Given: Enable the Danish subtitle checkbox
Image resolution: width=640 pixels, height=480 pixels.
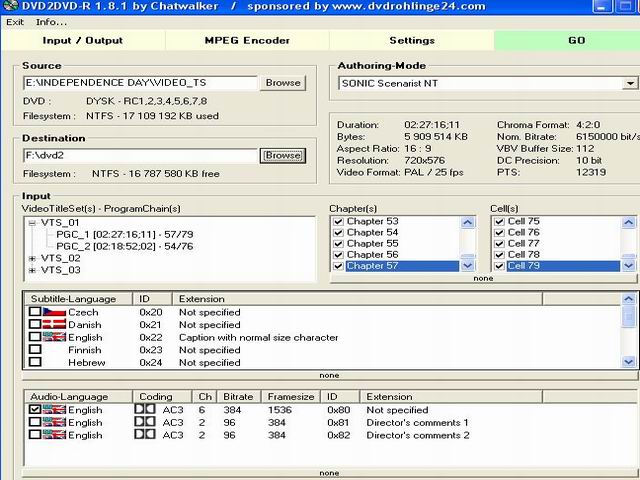Looking at the screenshot, I should pos(35,324).
